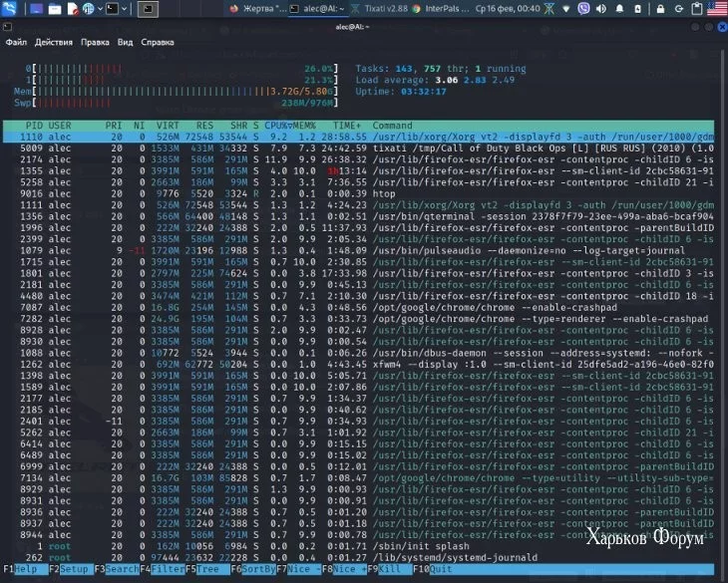The image size is (728, 583).
Task: Open the Правка menu
Action: pos(95,42)
